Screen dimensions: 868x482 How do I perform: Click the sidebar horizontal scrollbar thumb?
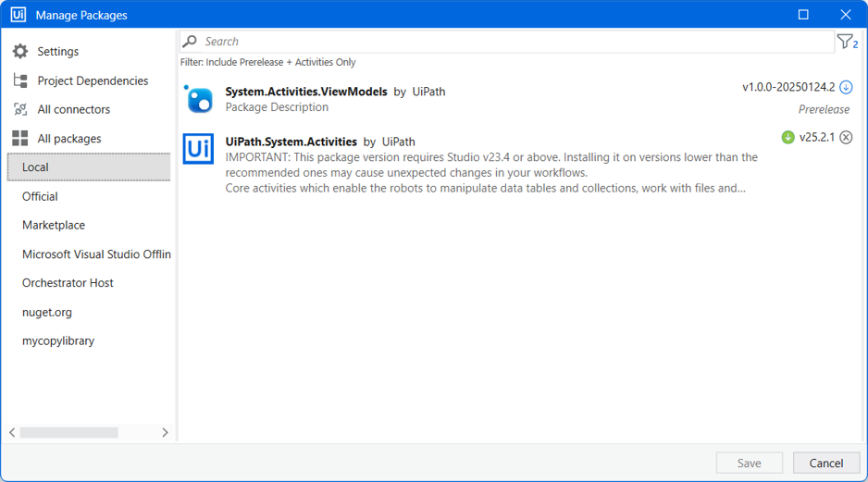coord(69,432)
